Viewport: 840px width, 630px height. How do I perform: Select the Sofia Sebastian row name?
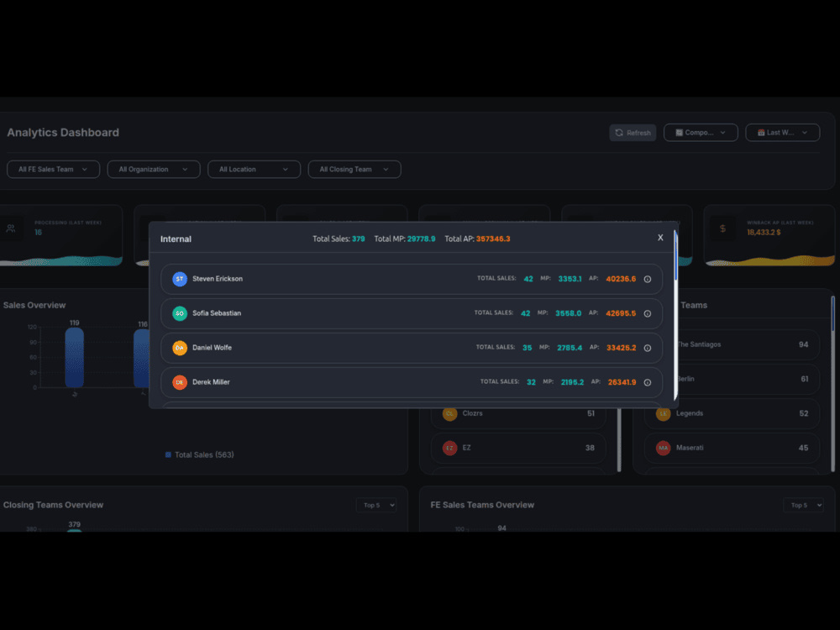pos(217,312)
